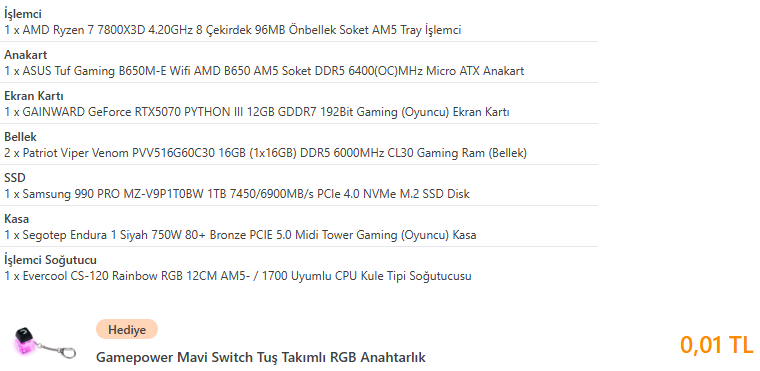This screenshot has height=371, width=760.
Task: Select the AMD Ryzen 7 7800X3D processor line
Action: 233,30
